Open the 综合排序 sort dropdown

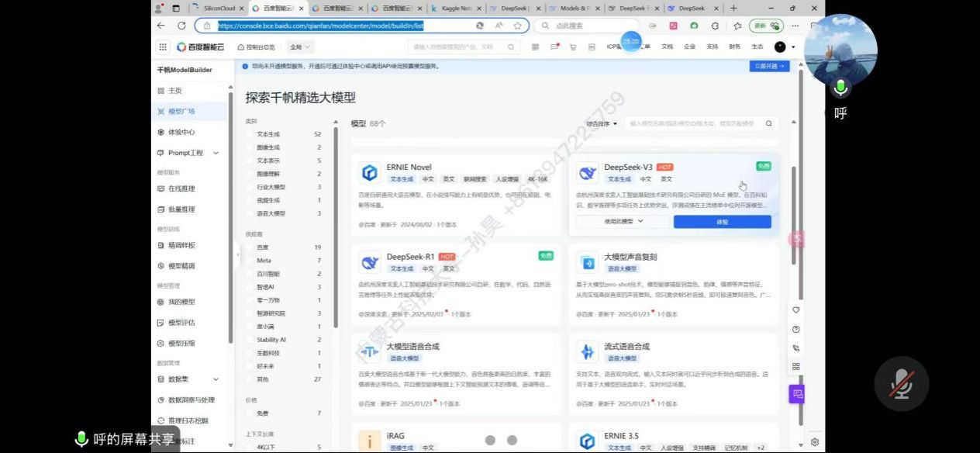602,123
